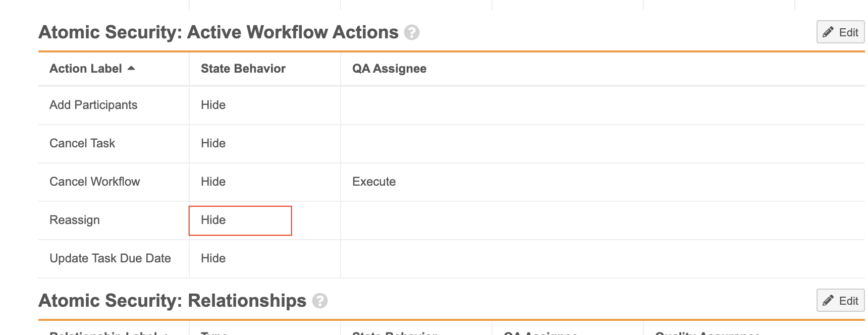This screenshot has height=335, width=868.
Task: Click Hide value in Cancel Workflow row
Action: [213, 182]
